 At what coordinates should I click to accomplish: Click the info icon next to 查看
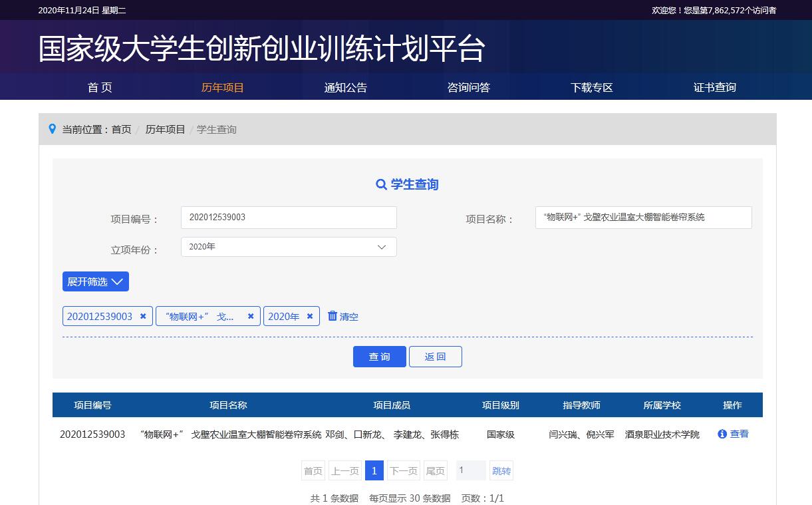tap(722, 434)
